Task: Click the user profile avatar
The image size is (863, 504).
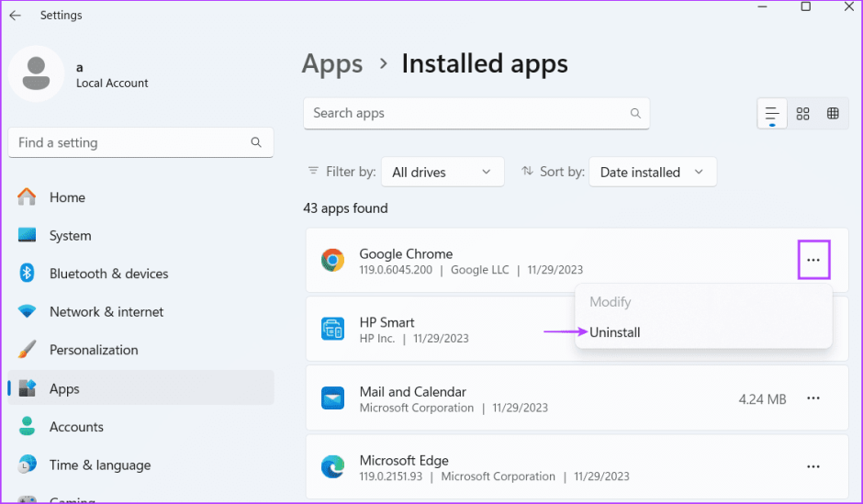Action: (x=36, y=73)
